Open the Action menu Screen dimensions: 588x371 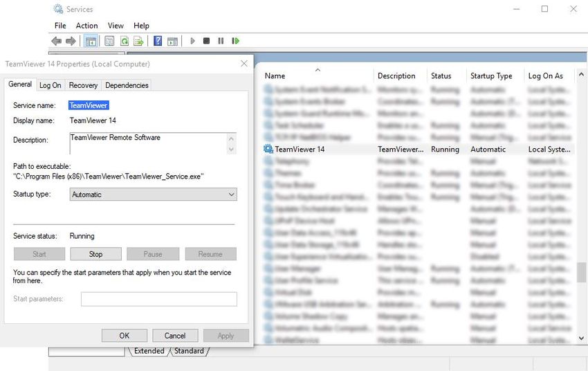click(x=86, y=26)
